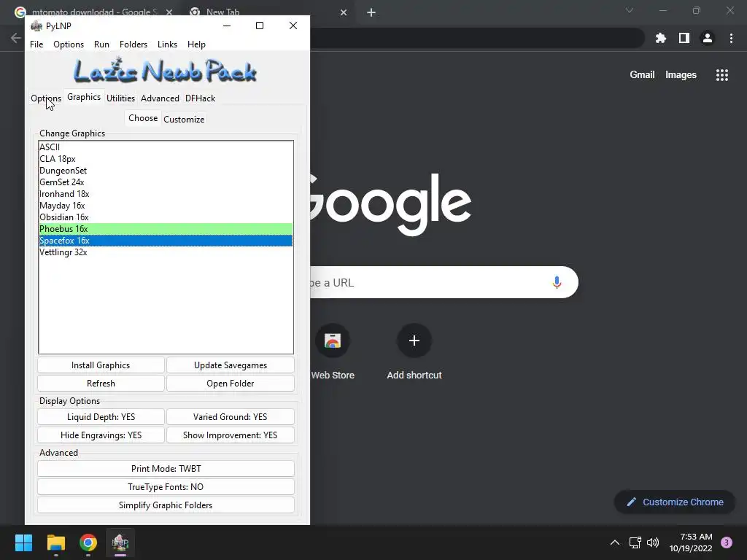Open the Windows Start menu

(23, 542)
